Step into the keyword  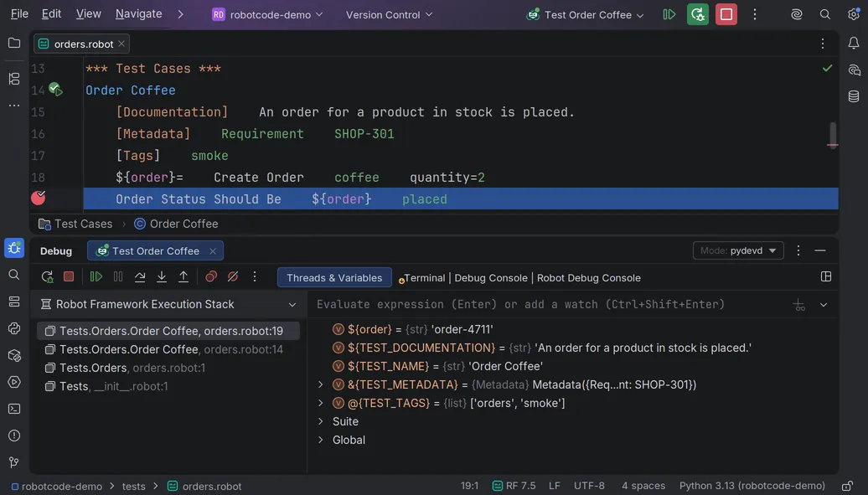(x=162, y=276)
